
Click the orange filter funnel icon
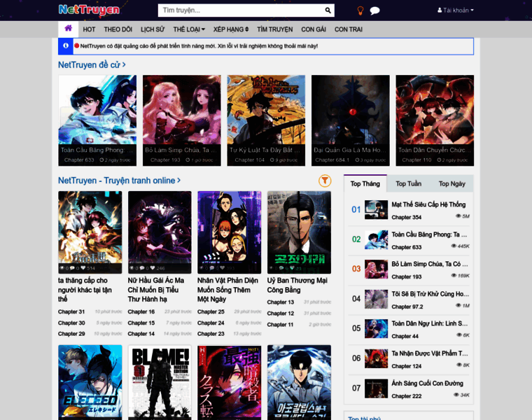pos(325,181)
